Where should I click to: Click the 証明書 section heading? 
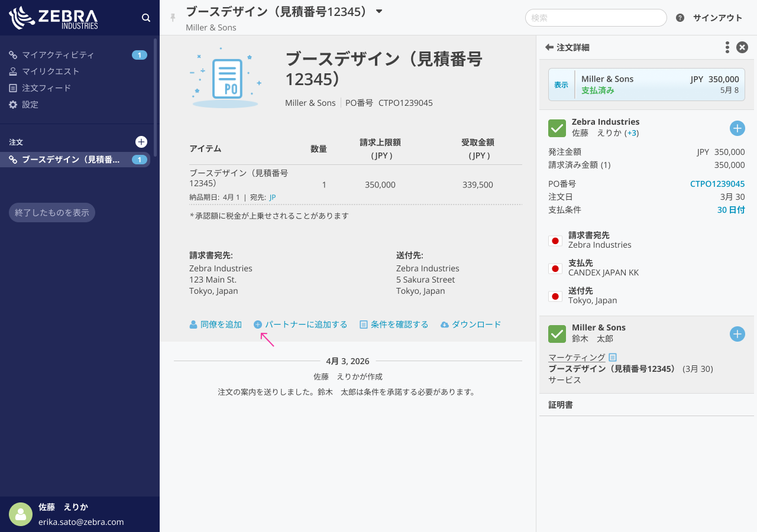click(561, 405)
